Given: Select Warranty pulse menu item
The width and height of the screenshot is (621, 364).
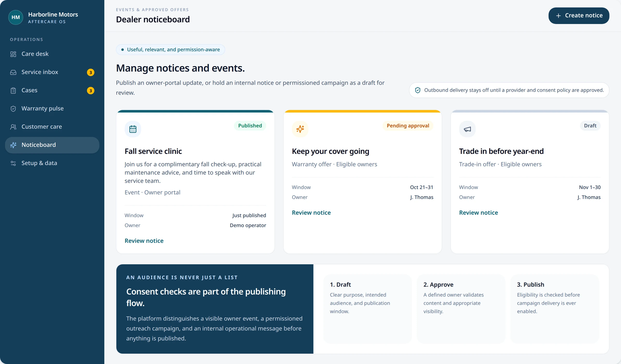Looking at the screenshot, I should [52, 109].
